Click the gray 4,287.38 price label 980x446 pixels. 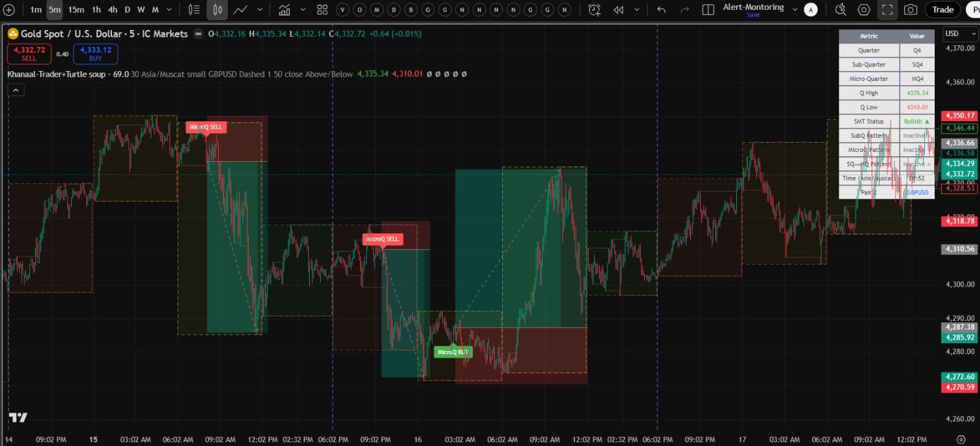pos(959,327)
